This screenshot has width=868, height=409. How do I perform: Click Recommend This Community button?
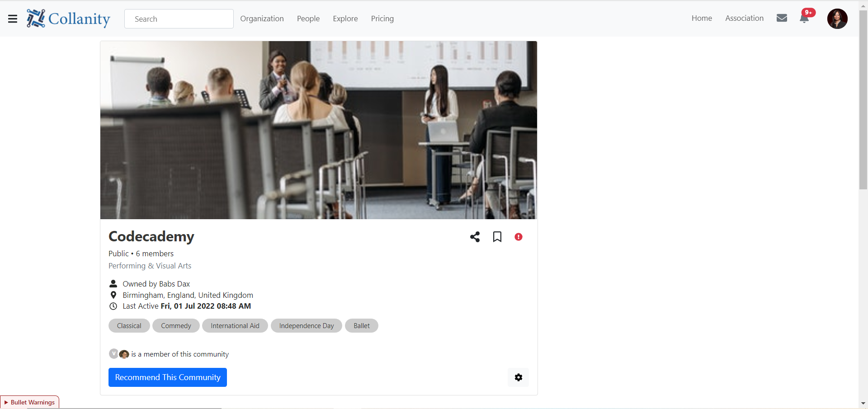coord(168,377)
